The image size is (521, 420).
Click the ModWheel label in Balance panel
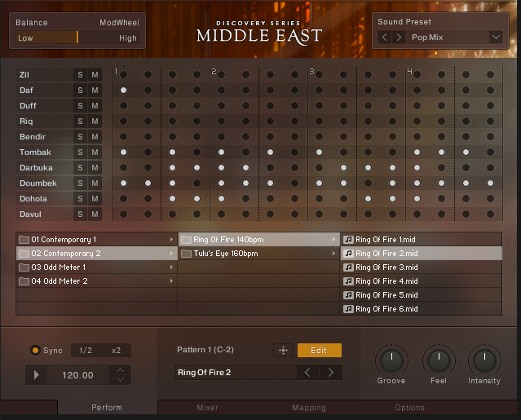click(119, 23)
